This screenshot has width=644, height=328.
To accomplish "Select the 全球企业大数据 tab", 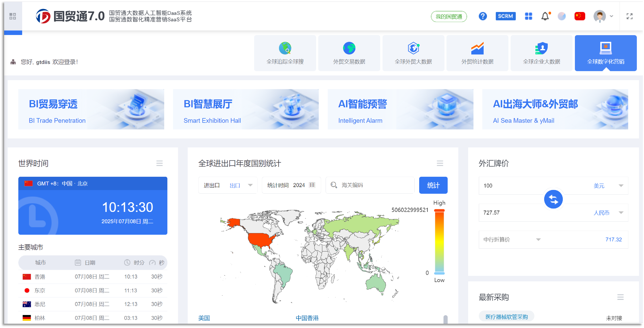I will pos(541,53).
